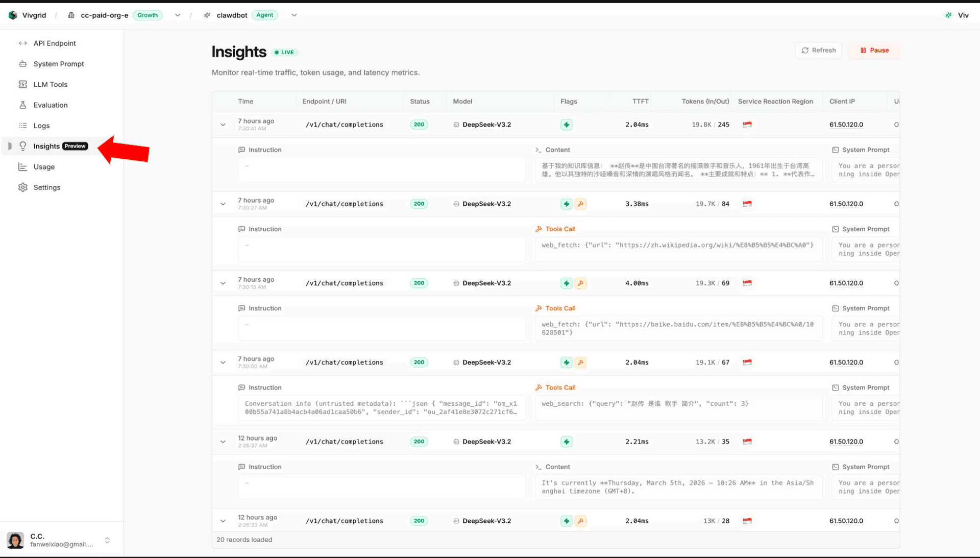Click the flag icon under Service Reaction Region
The height and width of the screenshot is (558, 980).
tap(747, 124)
